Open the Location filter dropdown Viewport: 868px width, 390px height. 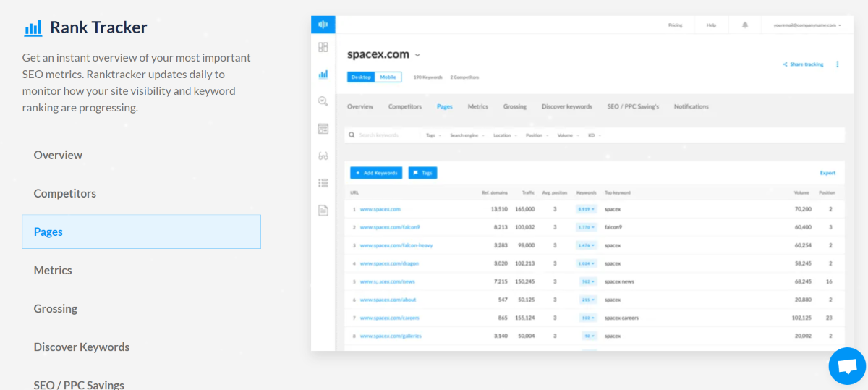(x=505, y=135)
